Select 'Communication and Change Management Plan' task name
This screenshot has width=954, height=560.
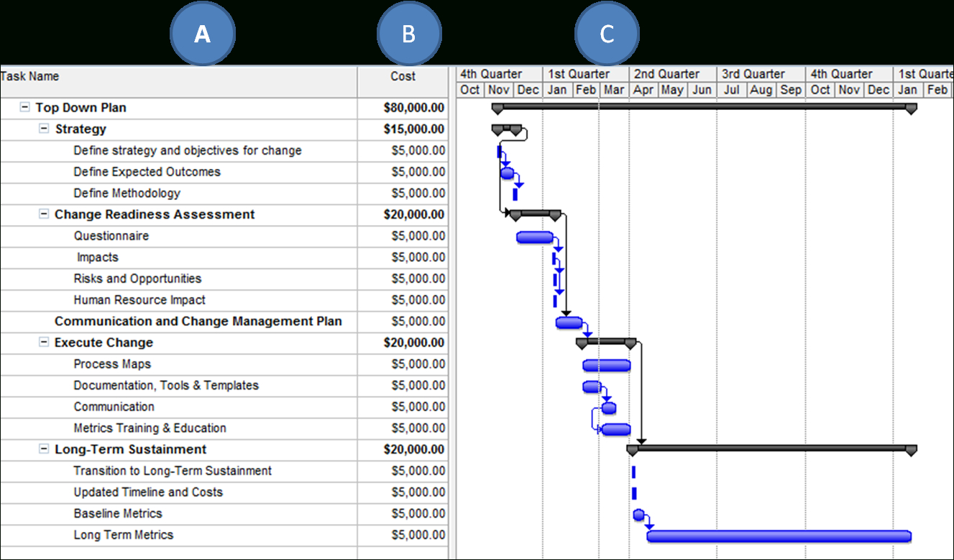tap(198, 321)
